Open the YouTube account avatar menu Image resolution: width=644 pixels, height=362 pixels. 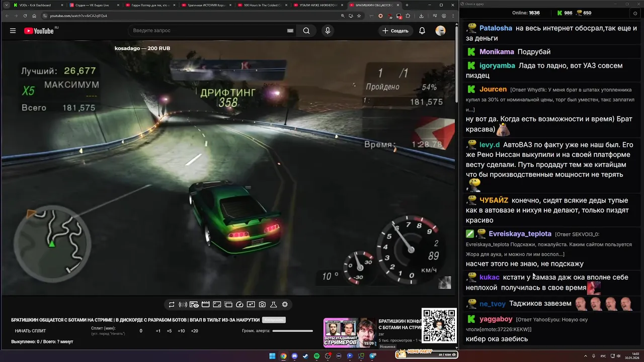(440, 31)
